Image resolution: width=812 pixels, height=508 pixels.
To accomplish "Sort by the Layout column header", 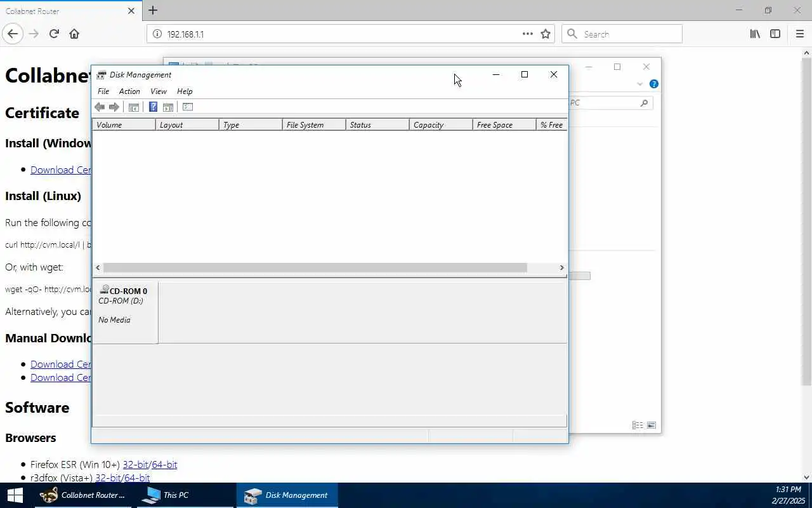I will (187, 125).
